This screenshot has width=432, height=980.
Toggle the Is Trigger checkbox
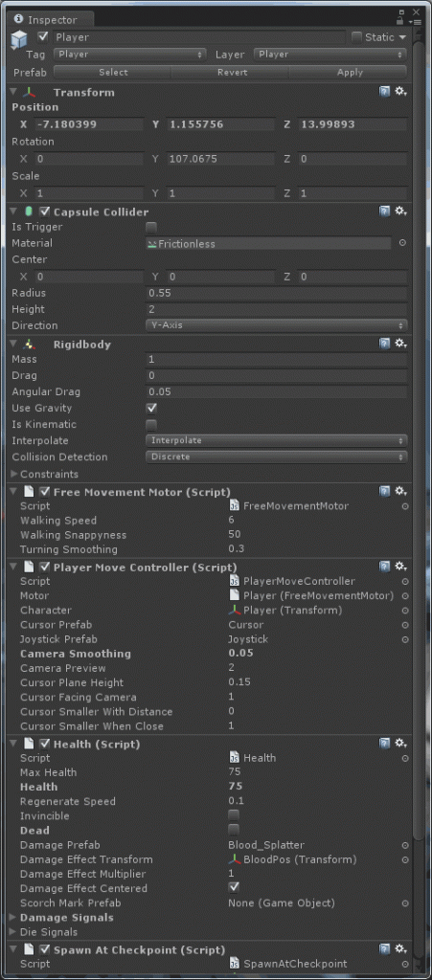151,228
